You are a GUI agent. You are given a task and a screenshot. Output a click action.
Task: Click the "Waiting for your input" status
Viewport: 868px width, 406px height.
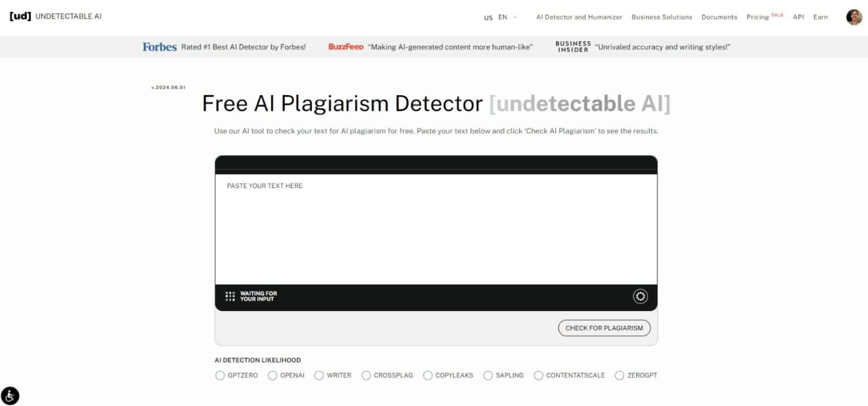click(x=258, y=296)
